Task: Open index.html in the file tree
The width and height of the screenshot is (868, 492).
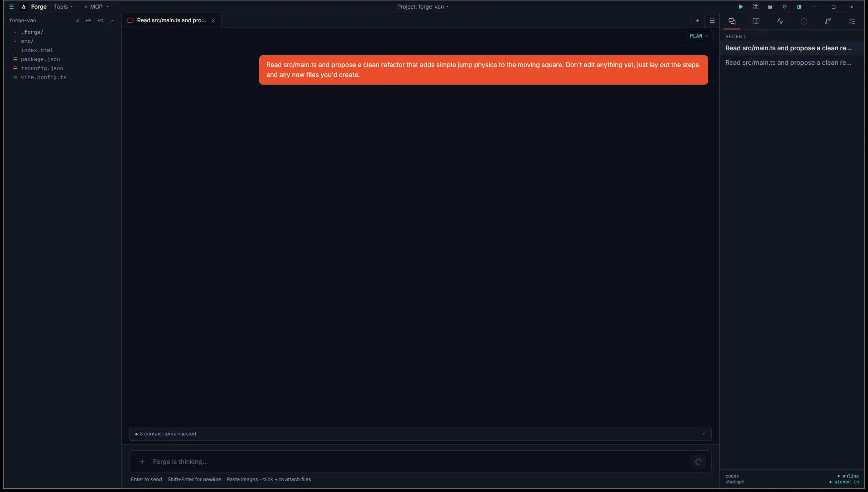Action: pos(37,50)
